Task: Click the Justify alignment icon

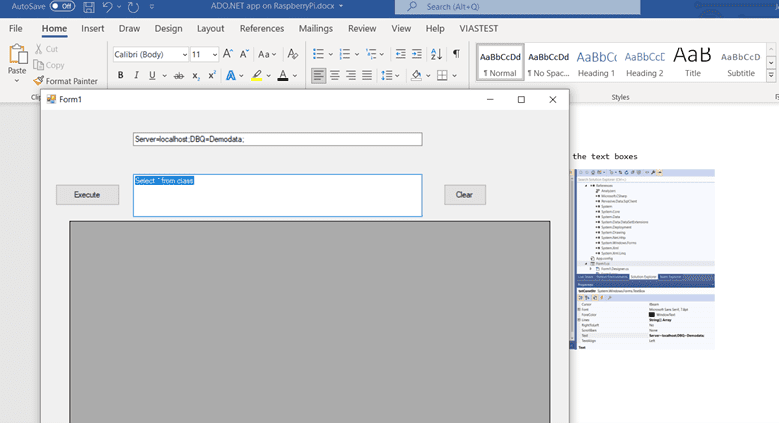Action: [367, 76]
